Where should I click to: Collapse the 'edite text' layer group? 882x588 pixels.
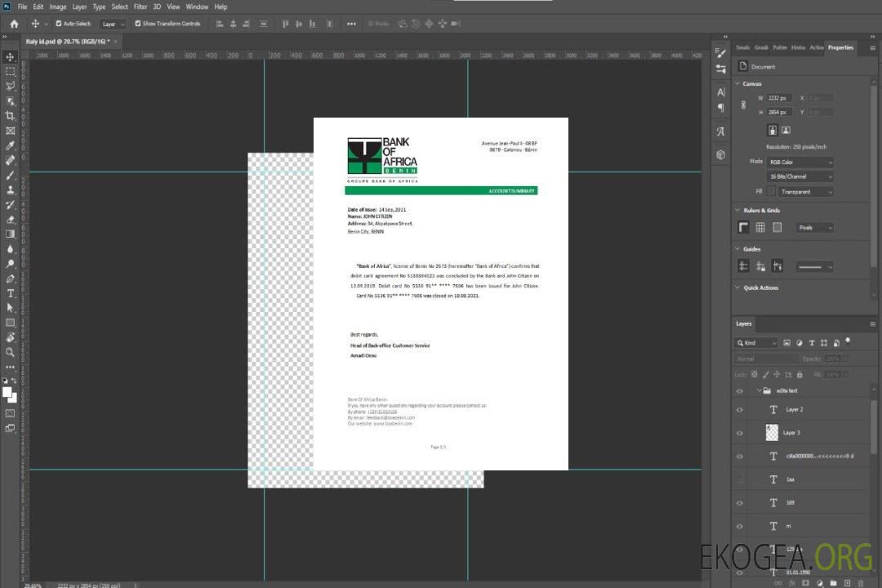click(x=759, y=390)
